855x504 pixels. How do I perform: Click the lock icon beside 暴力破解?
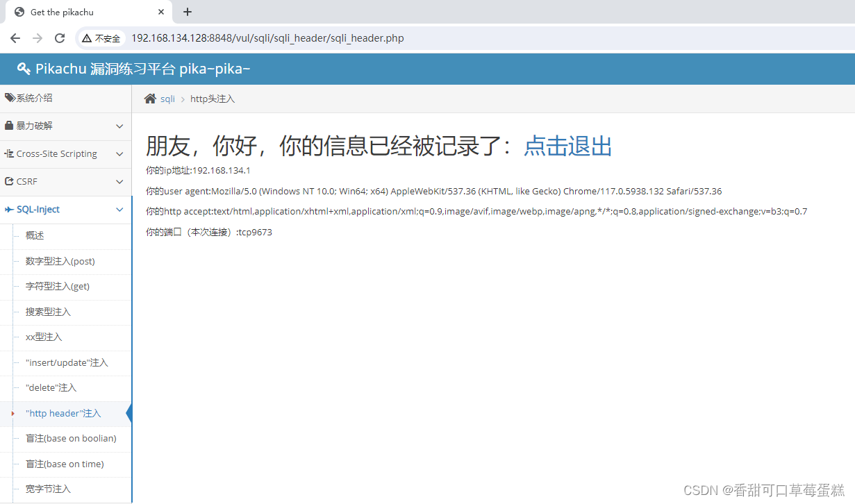pyautogui.click(x=9, y=126)
